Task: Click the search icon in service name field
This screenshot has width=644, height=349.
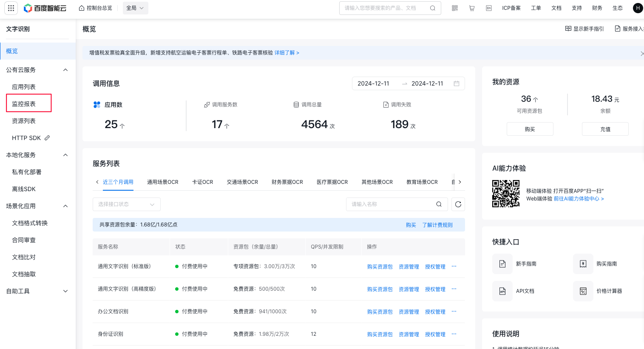Action: 439,204
